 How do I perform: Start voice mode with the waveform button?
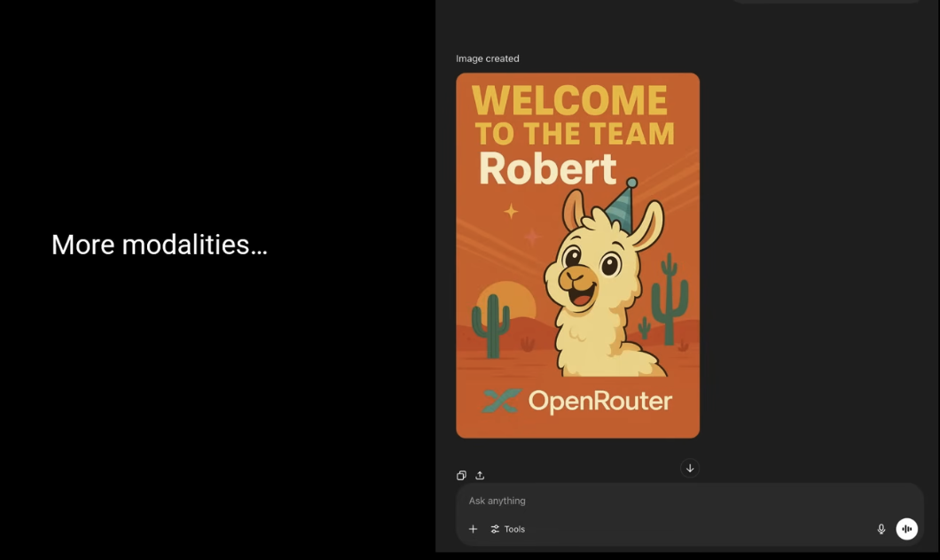(x=906, y=529)
